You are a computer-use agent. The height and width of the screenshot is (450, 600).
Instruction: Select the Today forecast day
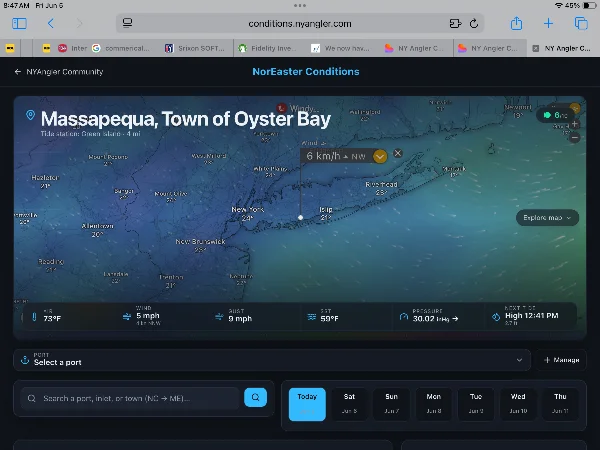tap(307, 404)
